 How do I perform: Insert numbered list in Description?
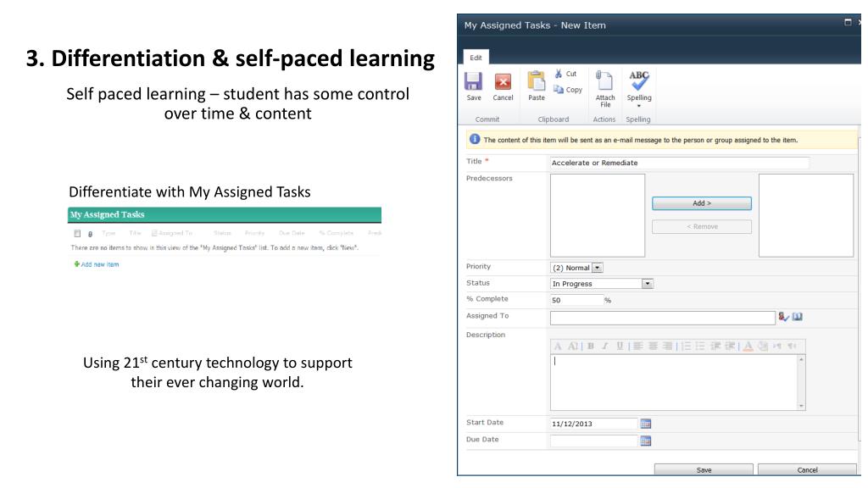(x=687, y=347)
